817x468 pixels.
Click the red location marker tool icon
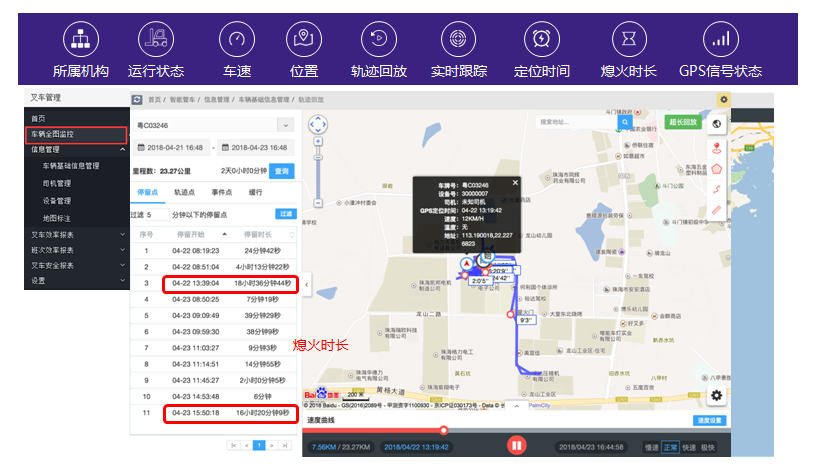(x=716, y=148)
